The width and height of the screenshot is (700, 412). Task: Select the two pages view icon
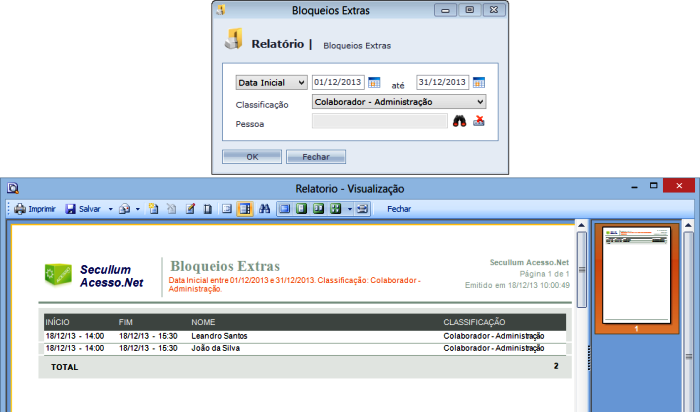tap(318, 209)
